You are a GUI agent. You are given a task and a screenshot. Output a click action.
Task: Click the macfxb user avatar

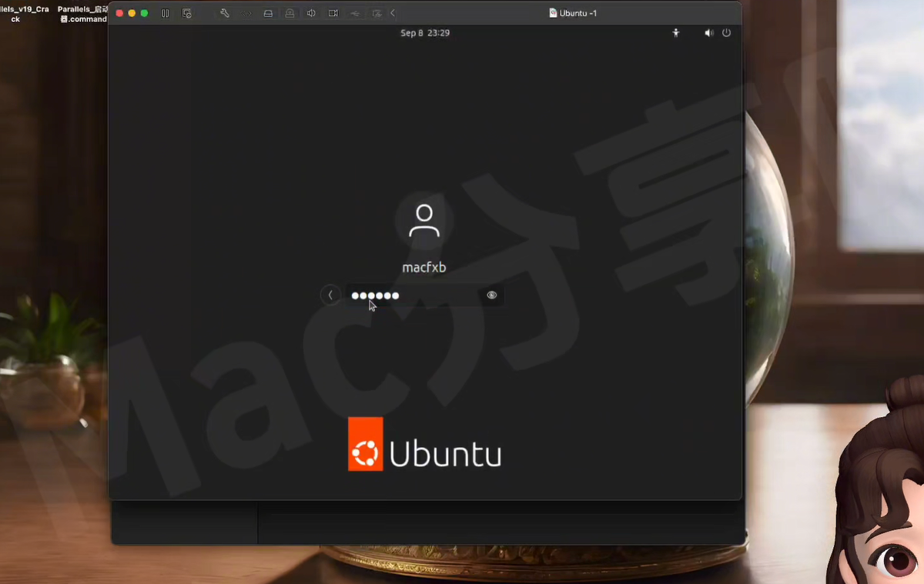click(x=424, y=221)
